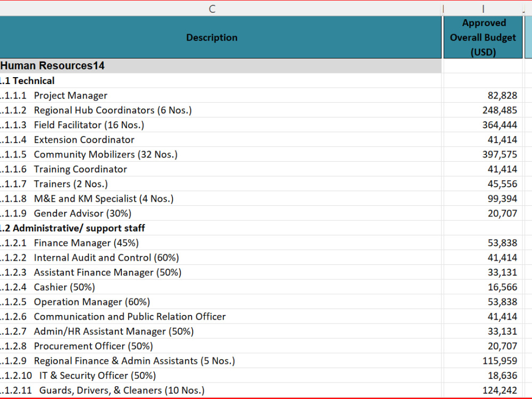Select Gender Advisor (30%) cell
532x399 pixels.
tap(221, 213)
